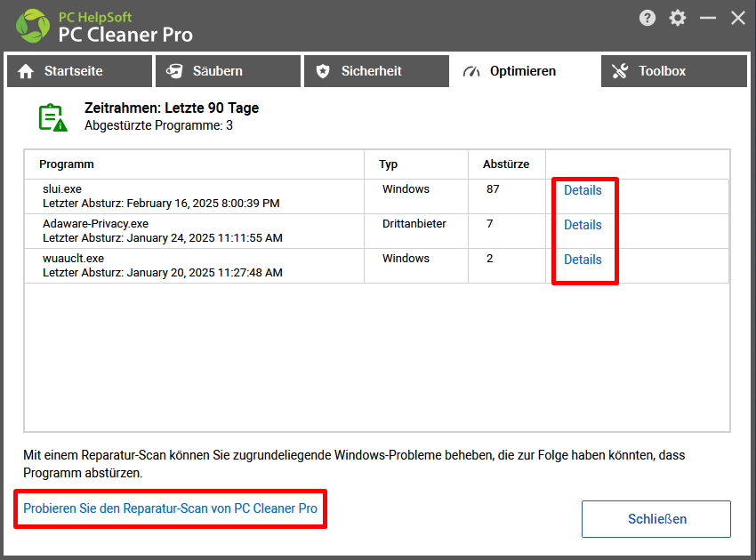
Task: Sort by the Abstürze column header
Action: (506, 164)
